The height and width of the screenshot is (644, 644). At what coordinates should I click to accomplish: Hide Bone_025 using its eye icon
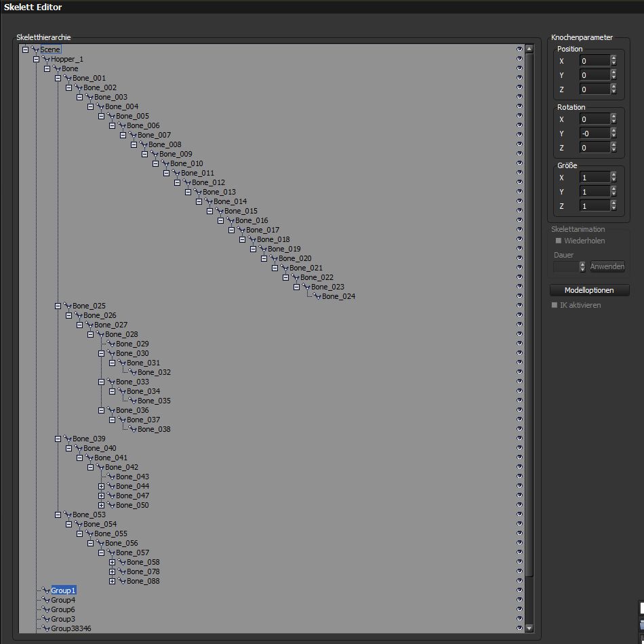point(519,305)
